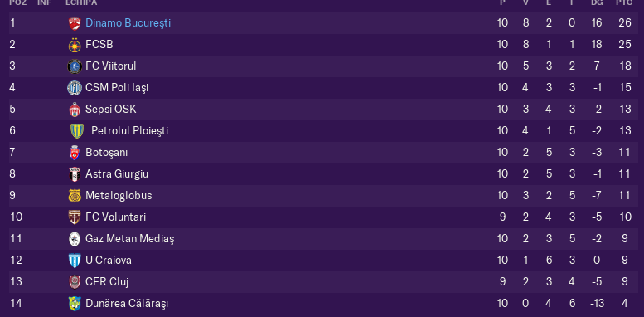Screen dimensions: 644x317
Task: Click Petrolul Ploiești yellow shield badge
Action: (77, 131)
